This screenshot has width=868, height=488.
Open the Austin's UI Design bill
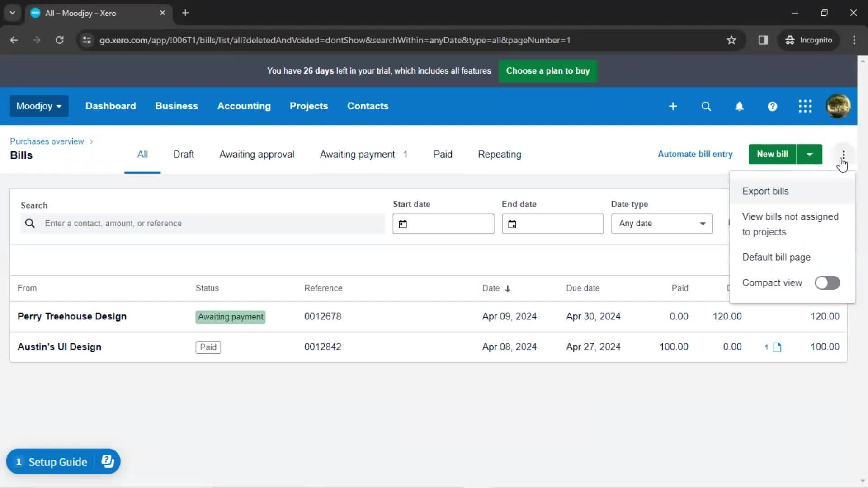tap(59, 347)
